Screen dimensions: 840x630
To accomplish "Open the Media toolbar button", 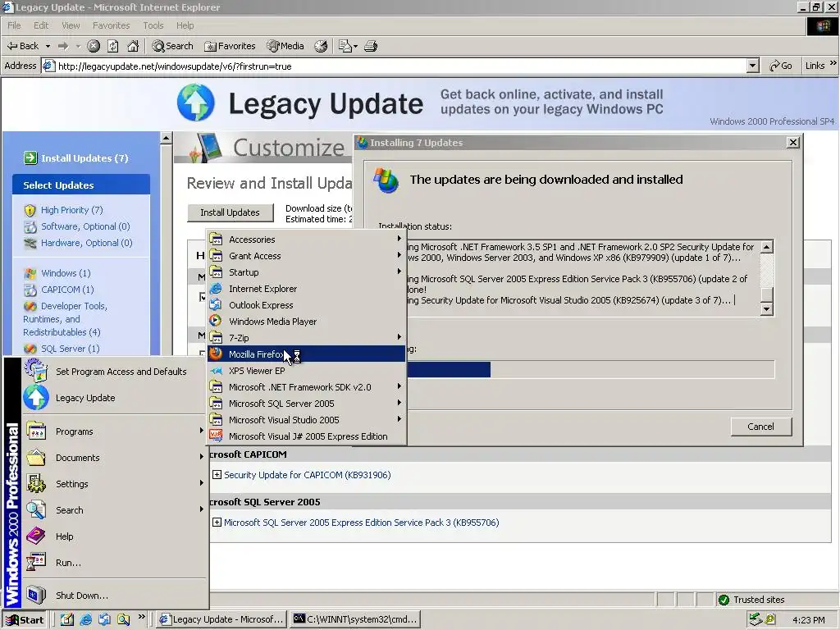I will (x=285, y=46).
